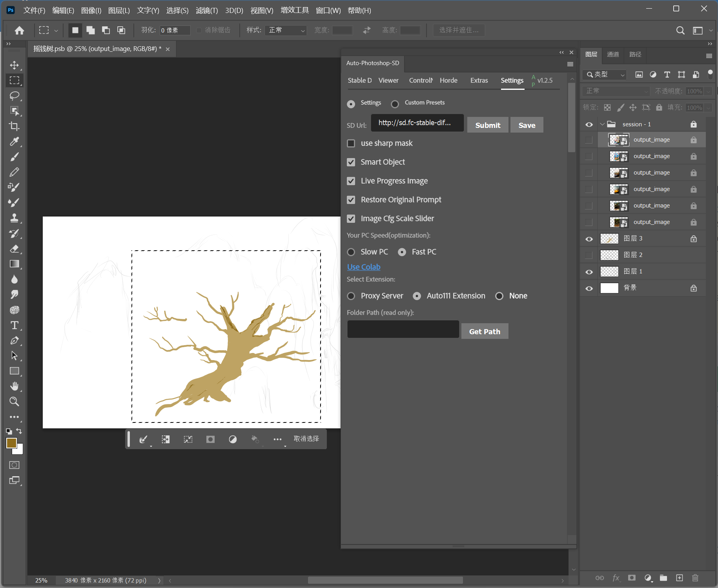Enable the use sharp mask checkbox
718x588 pixels.
coord(351,143)
